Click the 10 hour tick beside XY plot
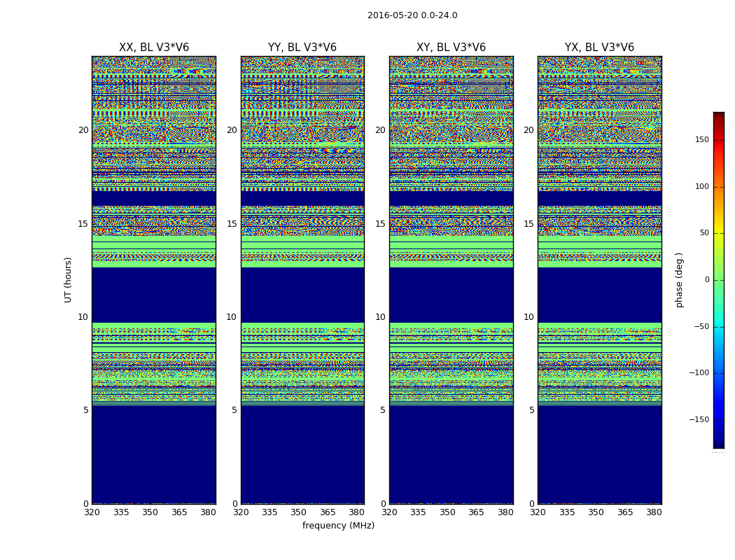 pos(380,317)
